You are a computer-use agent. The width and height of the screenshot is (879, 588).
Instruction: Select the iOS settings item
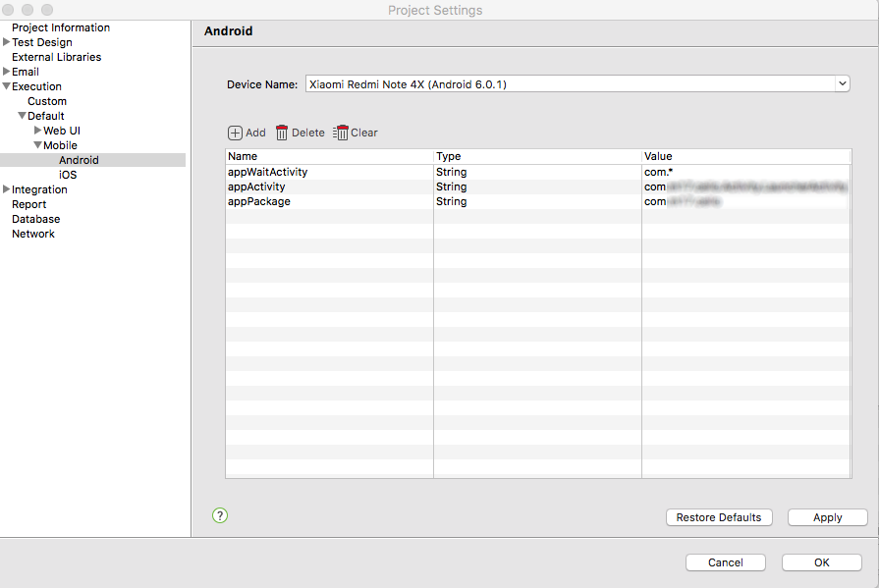coord(68,175)
